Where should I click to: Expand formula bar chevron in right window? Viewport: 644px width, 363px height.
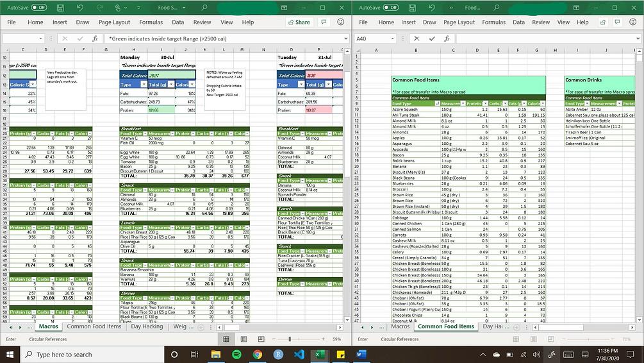point(638,38)
